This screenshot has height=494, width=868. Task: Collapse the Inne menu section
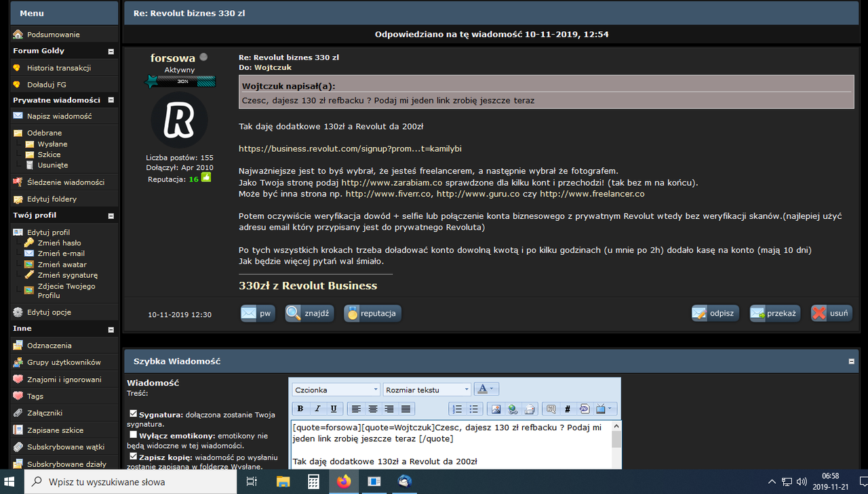pos(111,329)
